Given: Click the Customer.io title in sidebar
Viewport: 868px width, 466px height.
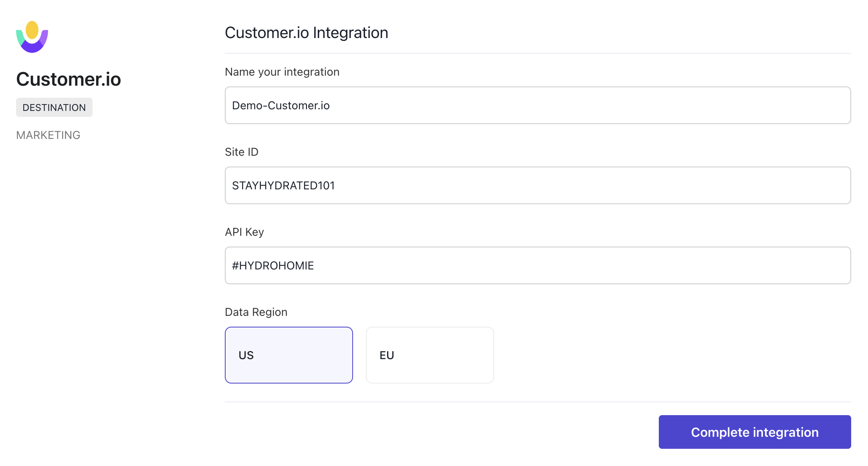Looking at the screenshot, I should pyautogui.click(x=69, y=79).
